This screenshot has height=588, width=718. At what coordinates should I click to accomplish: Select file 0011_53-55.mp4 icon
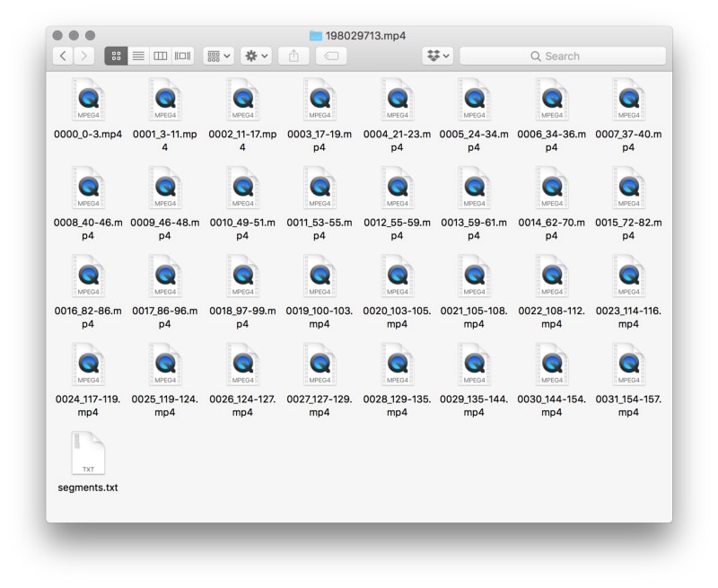pos(320,188)
